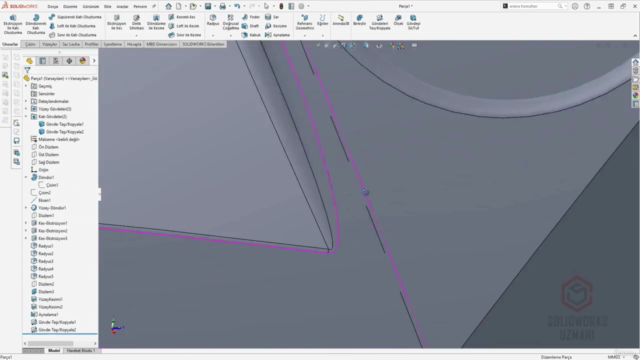Select the Draft tool
The width and height of the screenshot is (640, 360).
250,26
